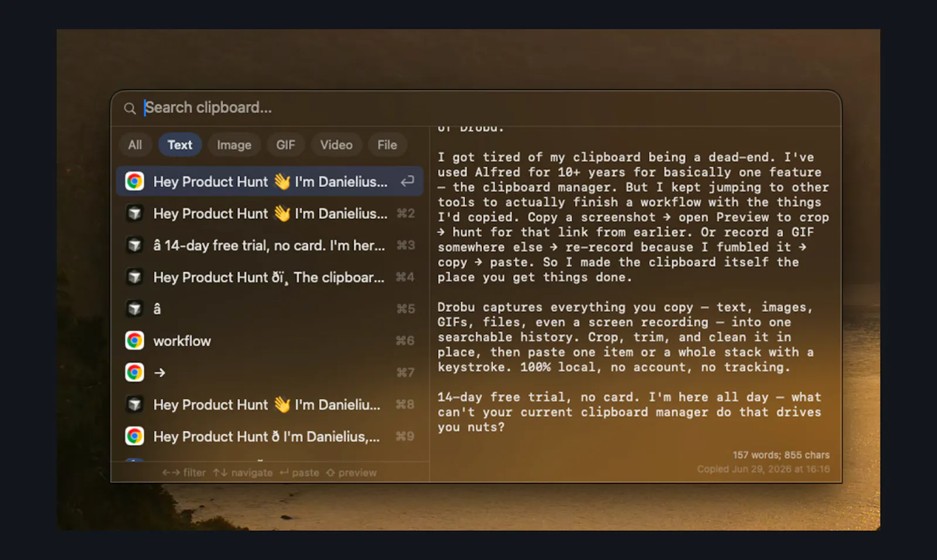Click the paste hint in the footer
The image size is (937, 560).
pos(299,473)
